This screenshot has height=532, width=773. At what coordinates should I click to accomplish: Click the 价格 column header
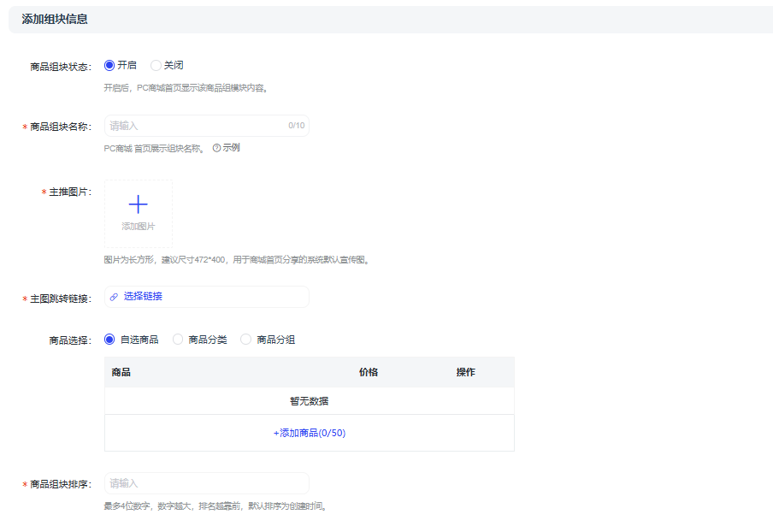click(x=369, y=372)
